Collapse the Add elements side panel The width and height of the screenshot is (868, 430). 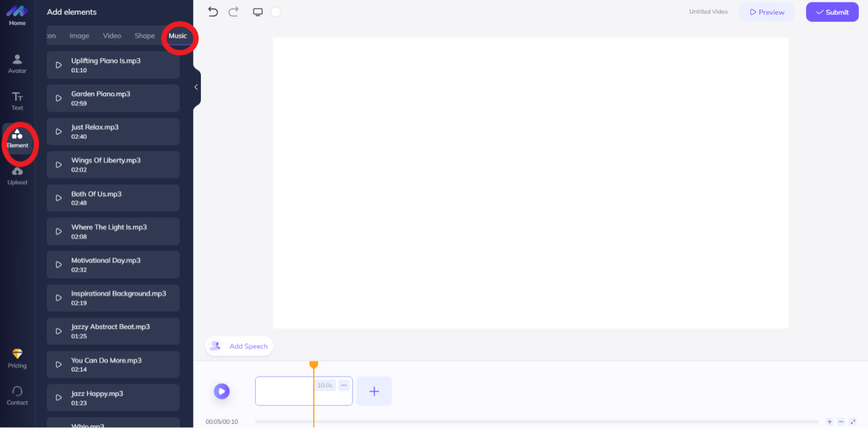[x=196, y=87]
